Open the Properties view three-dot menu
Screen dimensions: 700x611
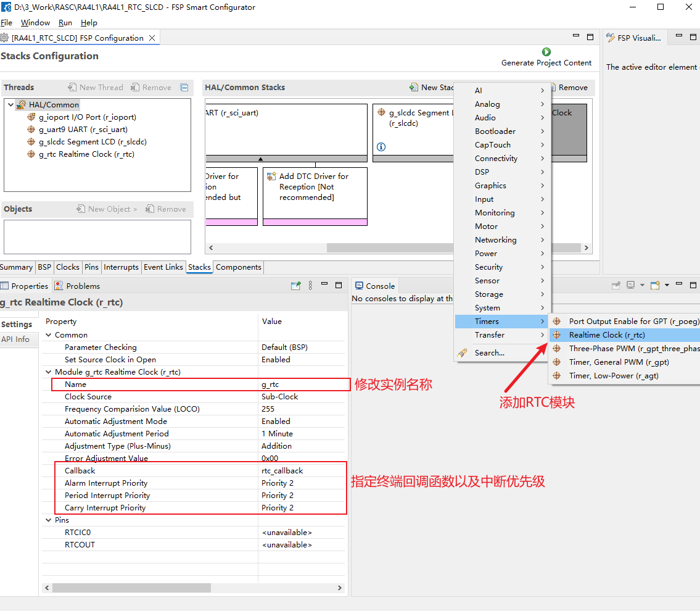coord(311,285)
